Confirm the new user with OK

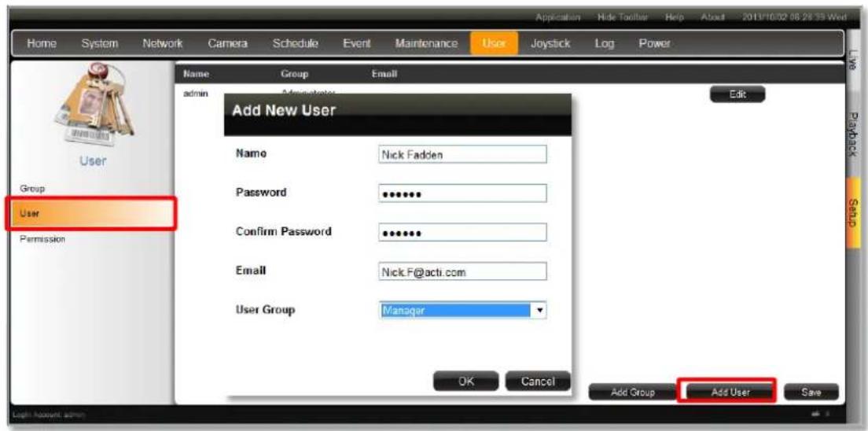pos(466,381)
